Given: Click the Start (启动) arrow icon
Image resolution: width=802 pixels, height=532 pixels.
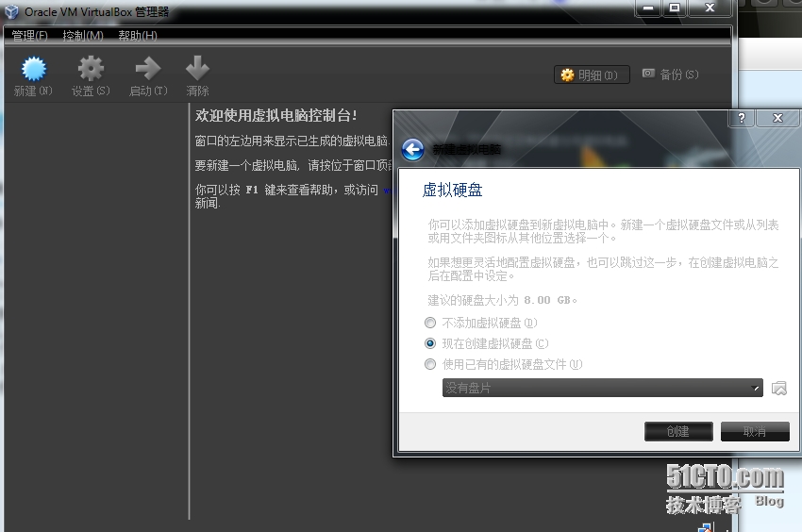Looking at the screenshot, I should (148, 69).
